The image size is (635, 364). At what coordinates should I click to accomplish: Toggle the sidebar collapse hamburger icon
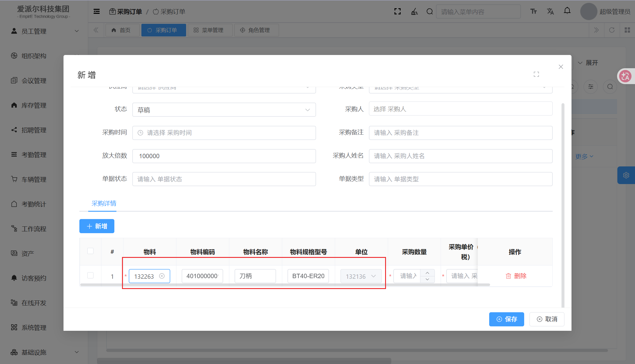click(96, 11)
